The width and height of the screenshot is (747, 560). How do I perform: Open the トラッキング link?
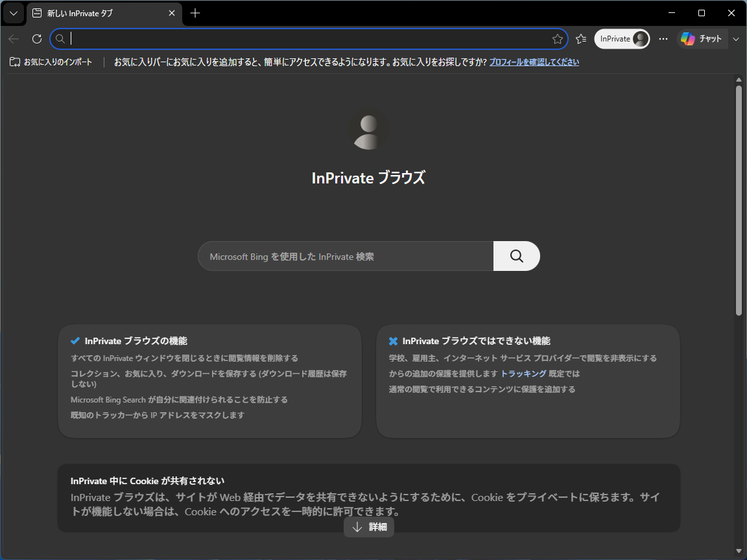coord(523,374)
